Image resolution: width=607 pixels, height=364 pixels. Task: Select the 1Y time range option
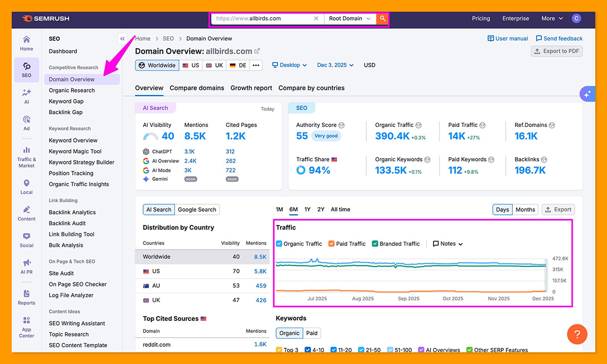click(x=308, y=209)
